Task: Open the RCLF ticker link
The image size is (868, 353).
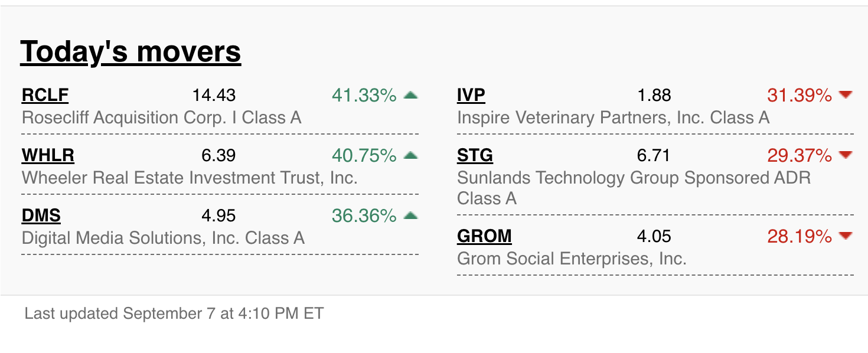Action: (45, 95)
